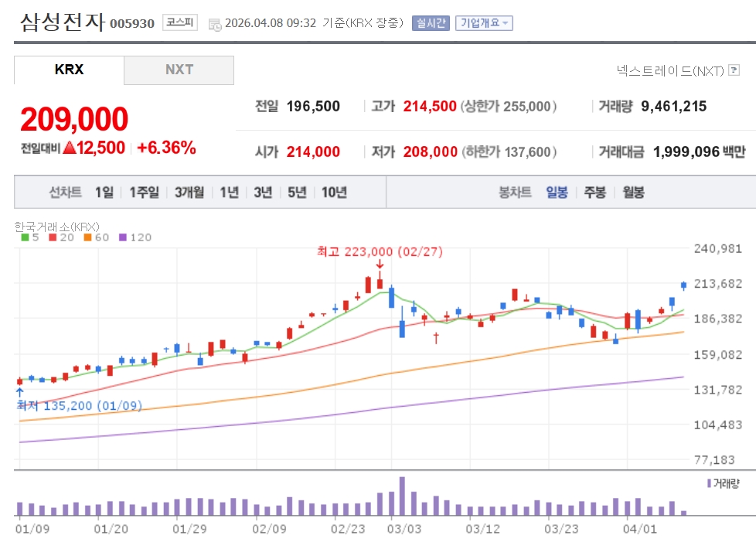Click the blue 최저 135,200 arrow marker
The width and height of the screenshot is (756, 549).
click(19, 393)
